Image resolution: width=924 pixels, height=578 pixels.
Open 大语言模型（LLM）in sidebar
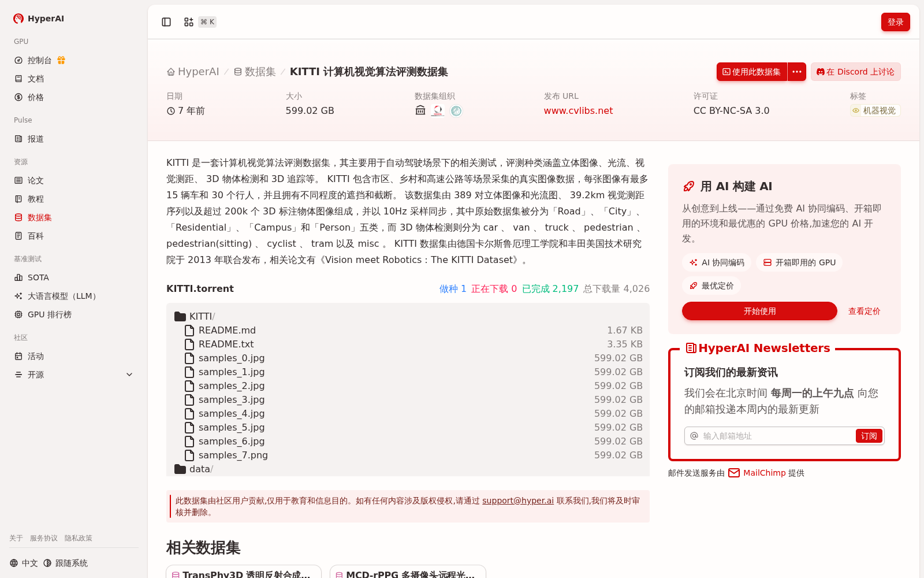pos(74,296)
